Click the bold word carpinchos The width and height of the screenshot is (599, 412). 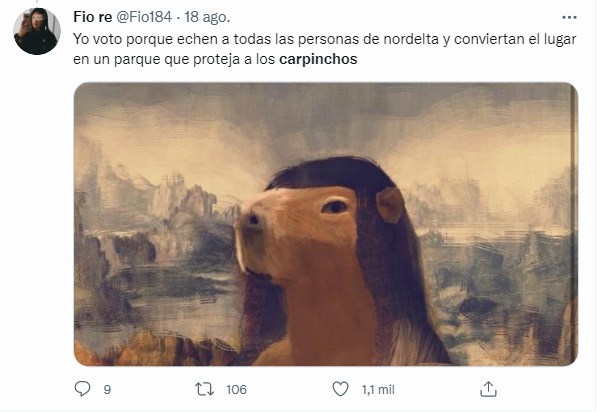point(318,59)
